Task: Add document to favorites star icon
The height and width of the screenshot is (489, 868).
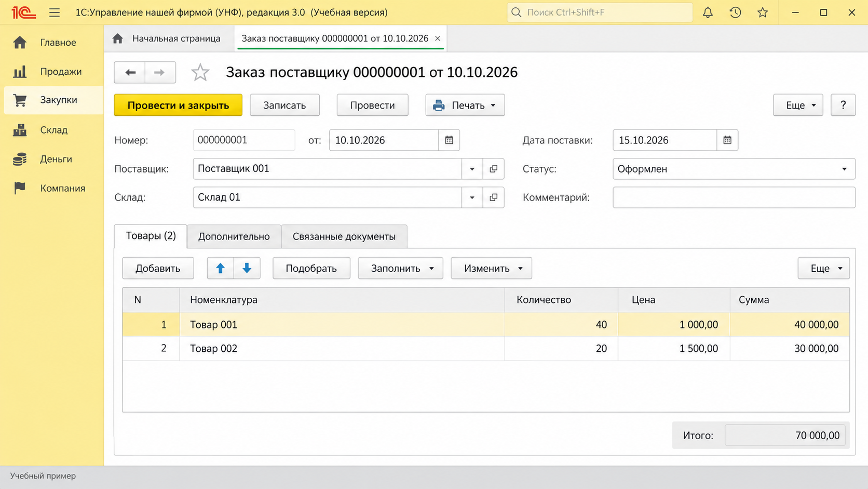Action: click(200, 72)
